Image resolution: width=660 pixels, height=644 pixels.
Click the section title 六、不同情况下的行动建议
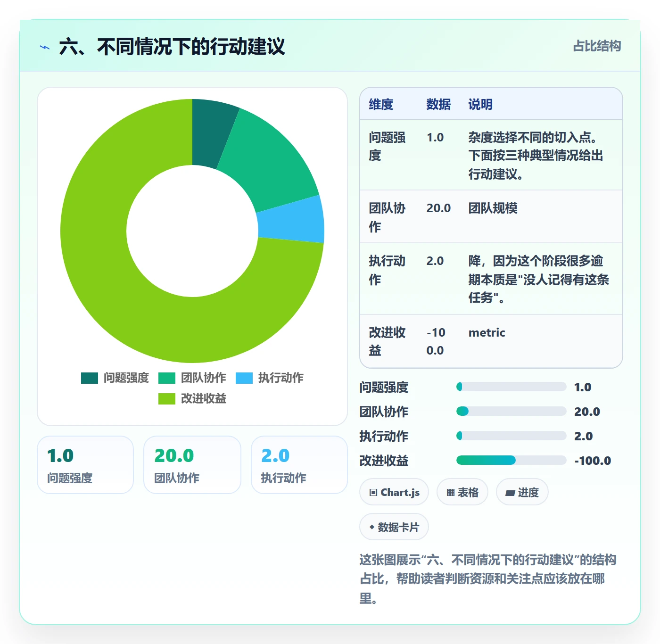point(172,47)
